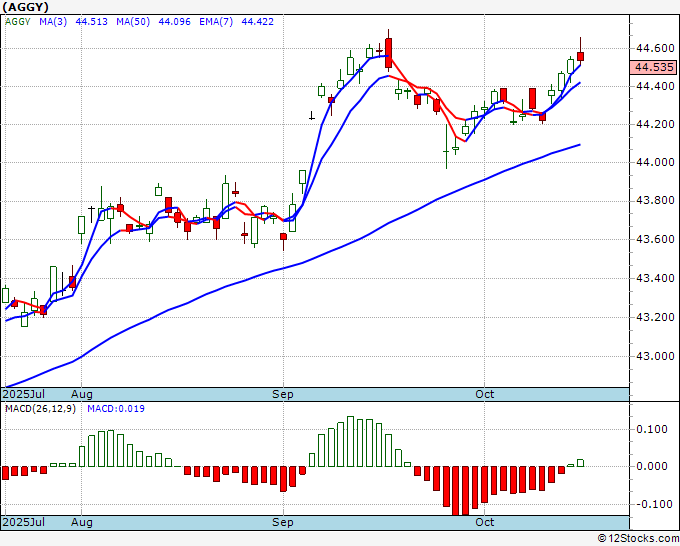This screenshot has width=680, height=546.
Task: Click the highlighted 44.535 price tag
Action: [x=653, y=67]
